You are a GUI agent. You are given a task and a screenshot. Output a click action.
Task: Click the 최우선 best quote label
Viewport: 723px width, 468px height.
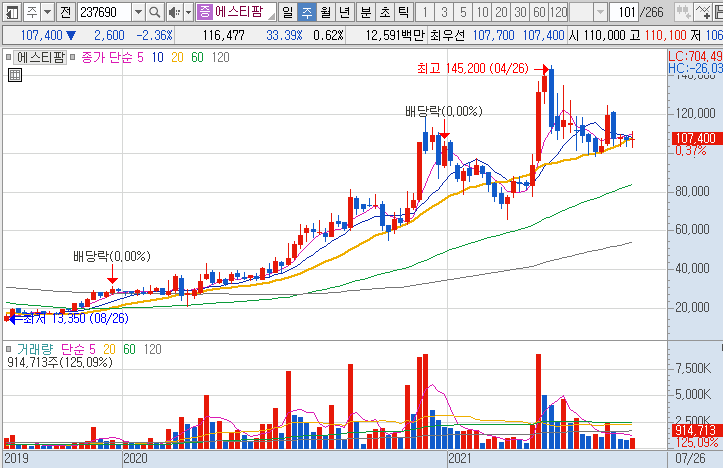click(447, 36)
